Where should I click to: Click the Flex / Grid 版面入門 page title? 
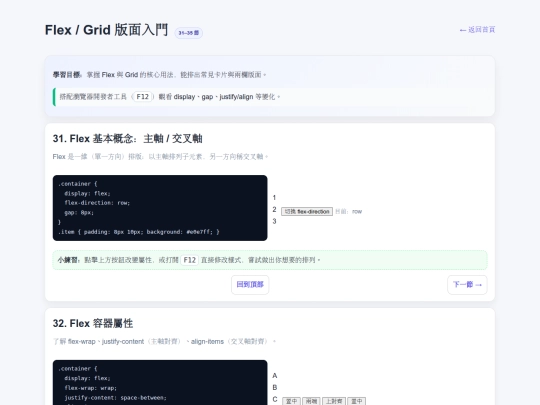click(106, 30)
